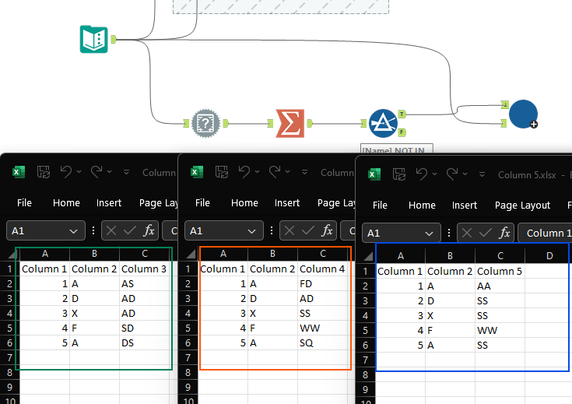The image size is (572, 404).
Task: Click the Dynamic Input gear tool
Action: (x=206, y=123)
